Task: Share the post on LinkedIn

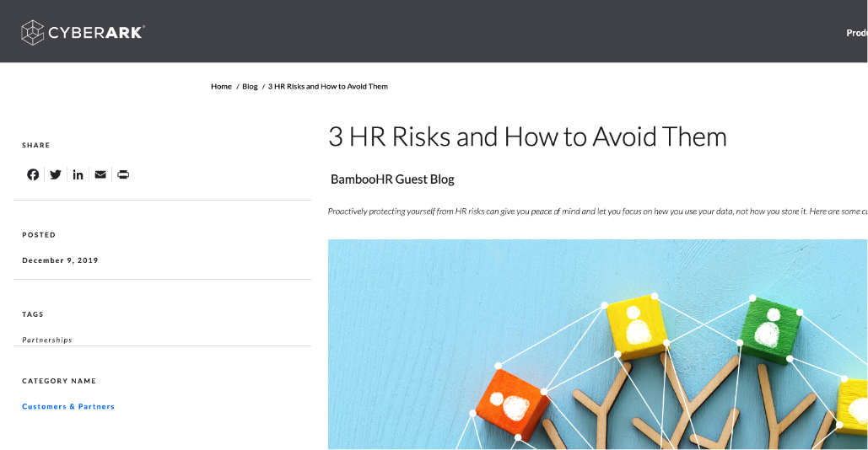Action: (x=78, y=174)
